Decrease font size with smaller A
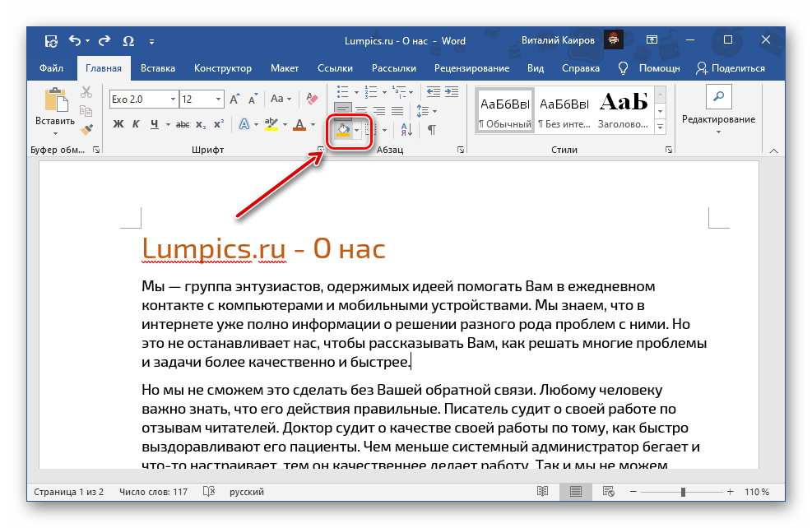Image resolution: width=812 pixels, height=528 pixels. [x=253, y=100]
